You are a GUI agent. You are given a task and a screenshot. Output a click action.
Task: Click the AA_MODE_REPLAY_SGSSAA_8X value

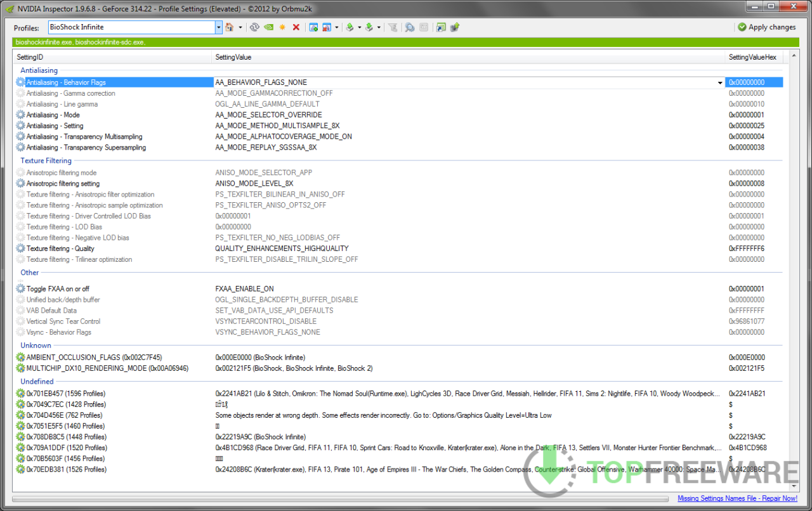[266, 147]
